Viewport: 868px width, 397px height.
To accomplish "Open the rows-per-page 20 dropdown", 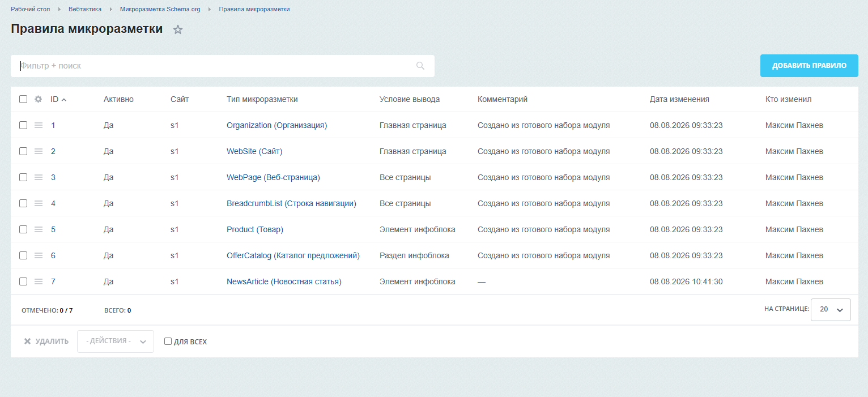I will (x=831, y=310).
